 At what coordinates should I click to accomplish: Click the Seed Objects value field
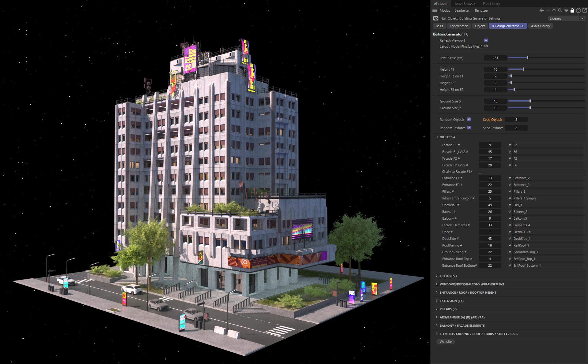pos(516,120)
